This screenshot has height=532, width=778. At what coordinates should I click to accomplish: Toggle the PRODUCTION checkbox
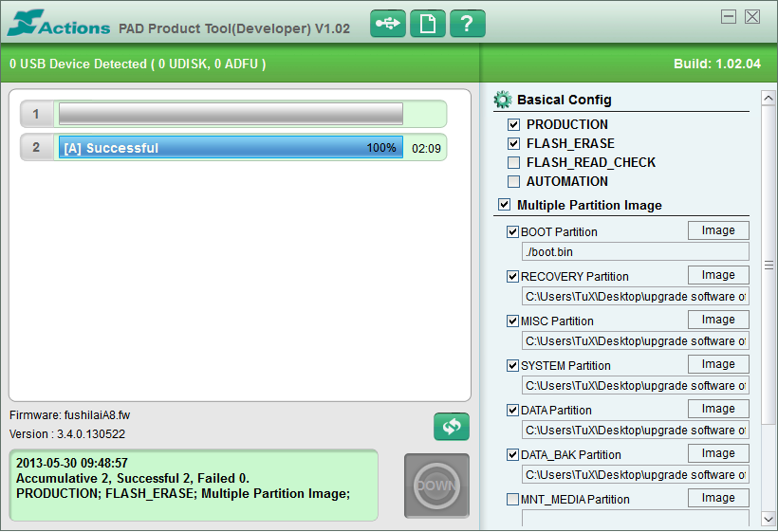(x=513, y=124)
